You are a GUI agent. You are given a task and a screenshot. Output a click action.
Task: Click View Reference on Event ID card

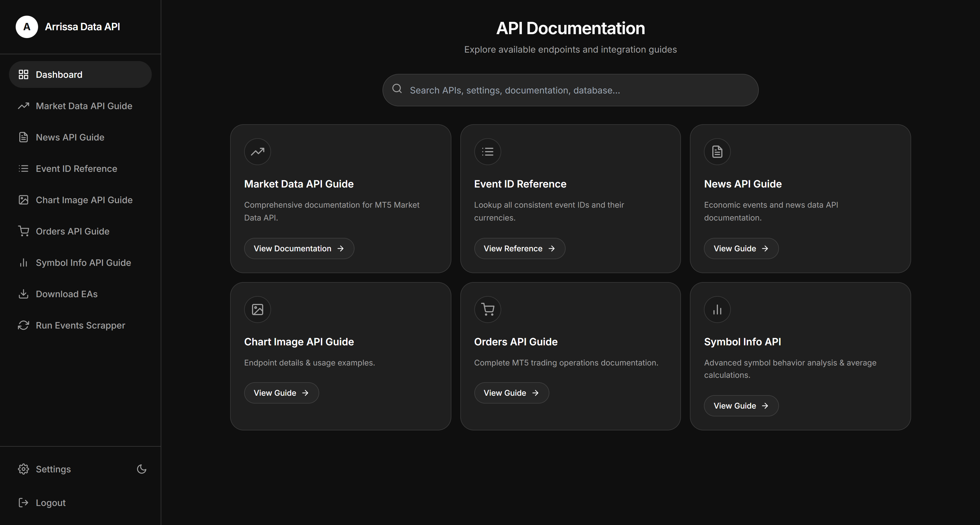[x=519, y=248]
